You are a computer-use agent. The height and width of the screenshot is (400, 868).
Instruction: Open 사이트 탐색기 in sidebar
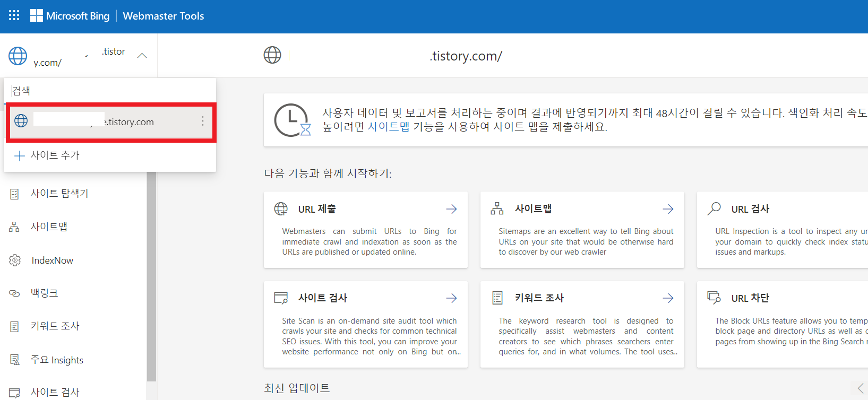(59, 194)
